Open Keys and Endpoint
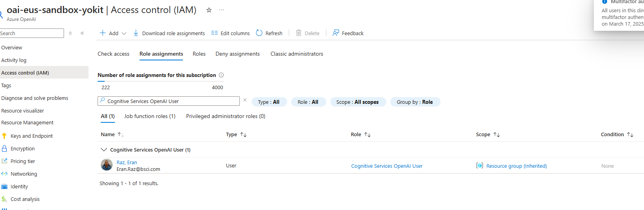This screenshot has width=644, height=210. point(32,136)
